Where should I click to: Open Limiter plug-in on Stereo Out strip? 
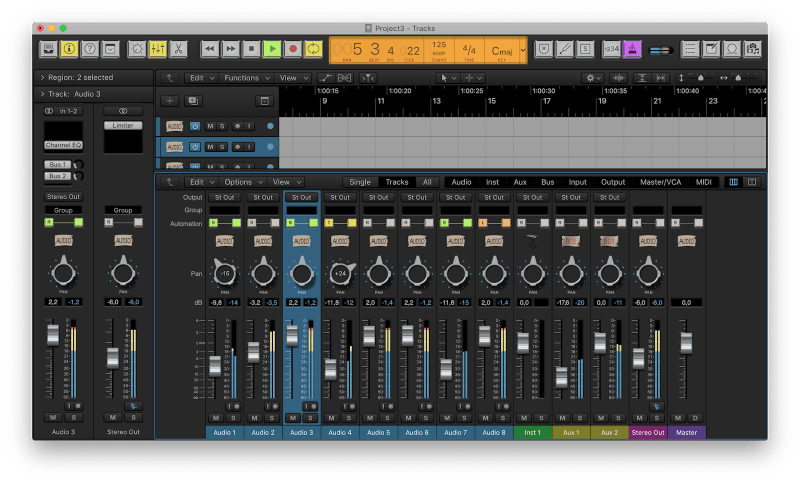(123, 125)
